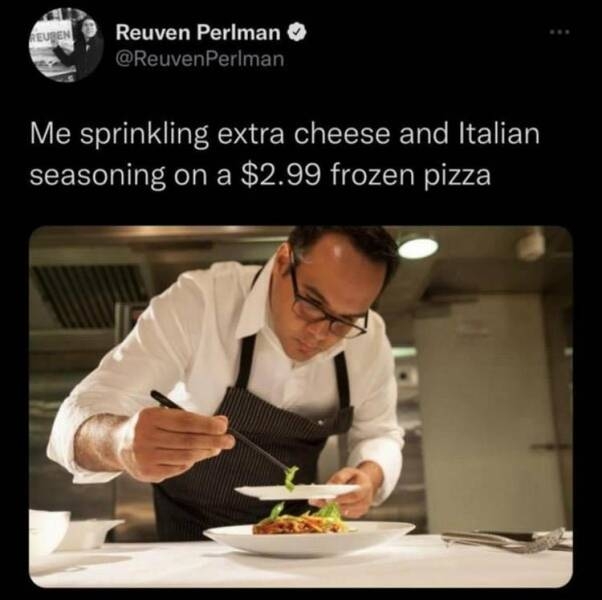Click the forks on the counter
602x600 pixels.
tap(506, 540)
